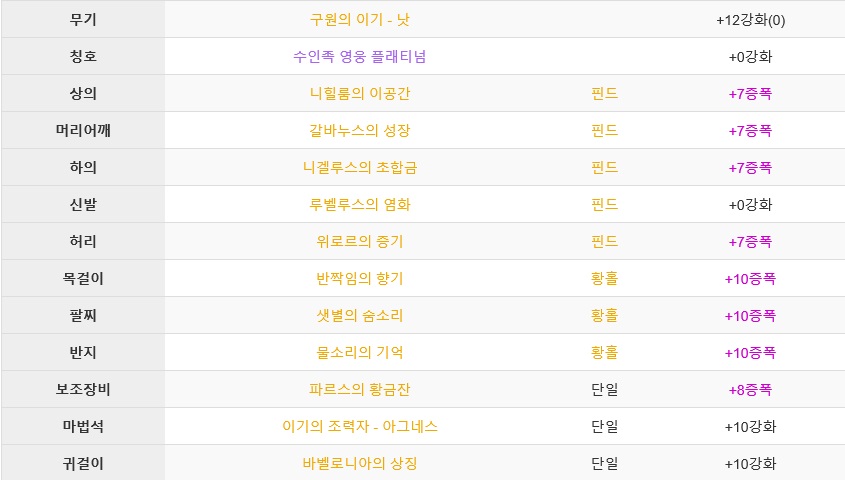Click the 갈바누스의 성장 shoulder item
This screenshot has width=845, height=480.
(x=359, y=130)
